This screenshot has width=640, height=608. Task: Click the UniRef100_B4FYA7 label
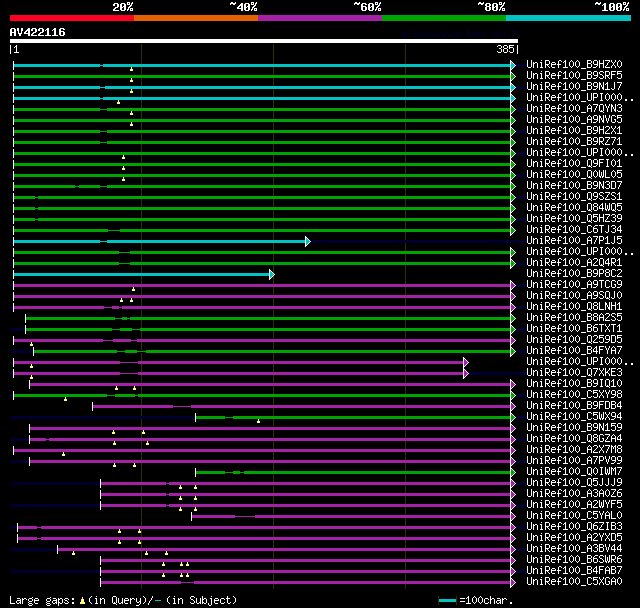coord(574,351)
